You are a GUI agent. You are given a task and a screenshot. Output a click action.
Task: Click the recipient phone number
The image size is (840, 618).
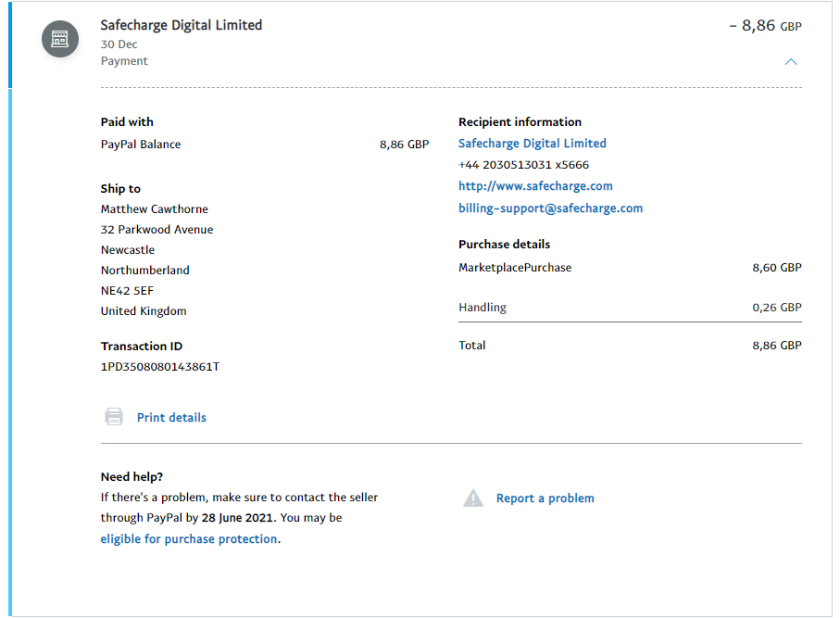tap(523, 165)
